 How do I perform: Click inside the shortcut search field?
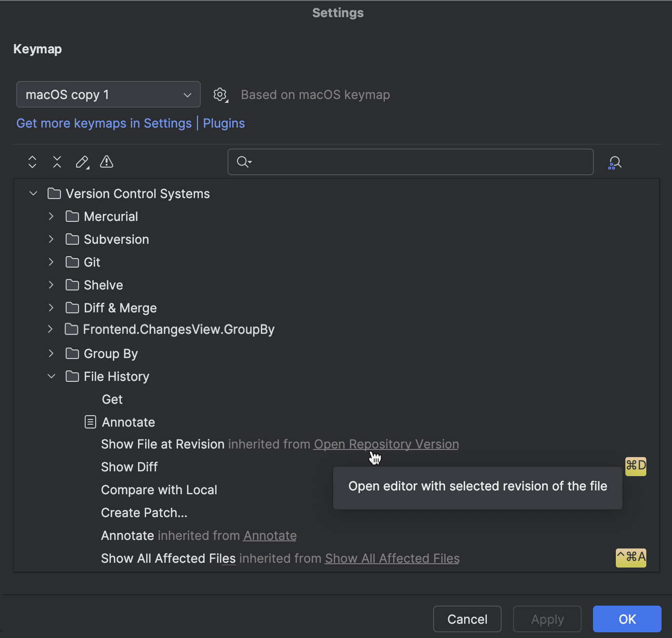point(409,162)
